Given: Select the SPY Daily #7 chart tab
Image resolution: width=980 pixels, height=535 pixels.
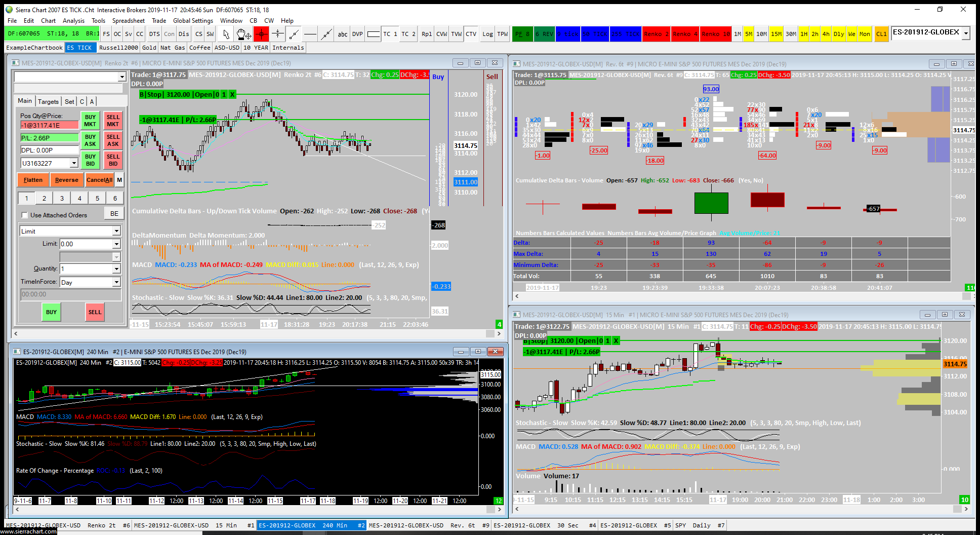Looking at the screenshot, I should 700,525.
